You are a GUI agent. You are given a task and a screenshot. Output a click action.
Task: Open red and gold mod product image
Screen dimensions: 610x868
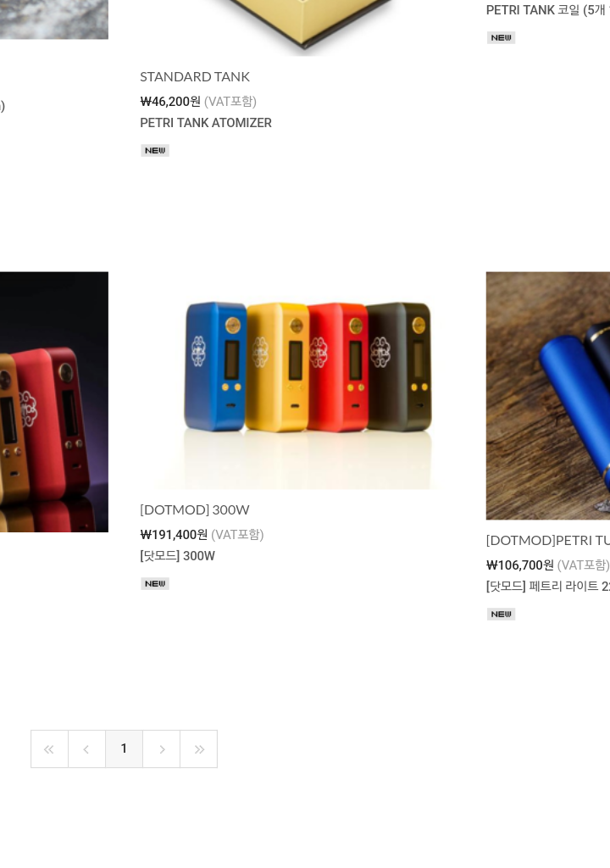(x=53, y=402)
